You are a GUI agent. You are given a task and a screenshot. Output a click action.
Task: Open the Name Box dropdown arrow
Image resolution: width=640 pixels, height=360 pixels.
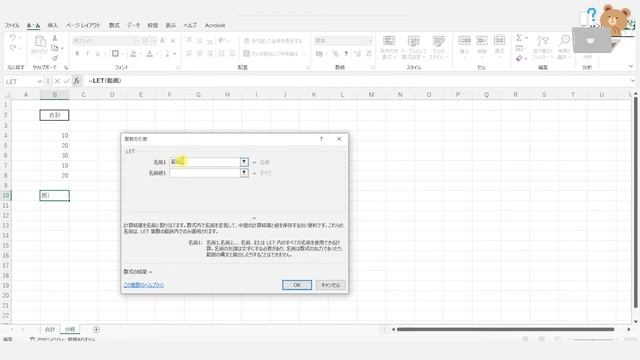(x=39, y=81)
